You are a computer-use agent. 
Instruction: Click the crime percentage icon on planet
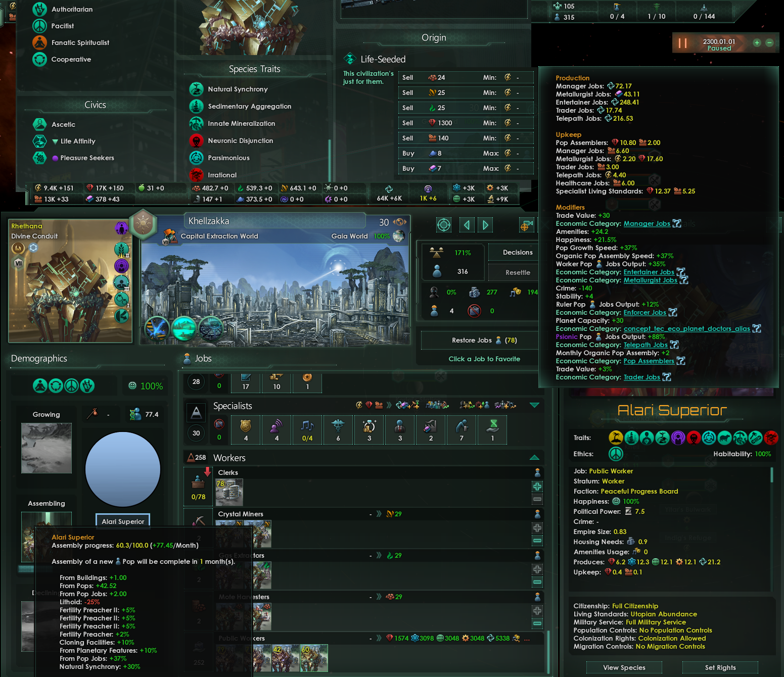[x=434, y=292]
